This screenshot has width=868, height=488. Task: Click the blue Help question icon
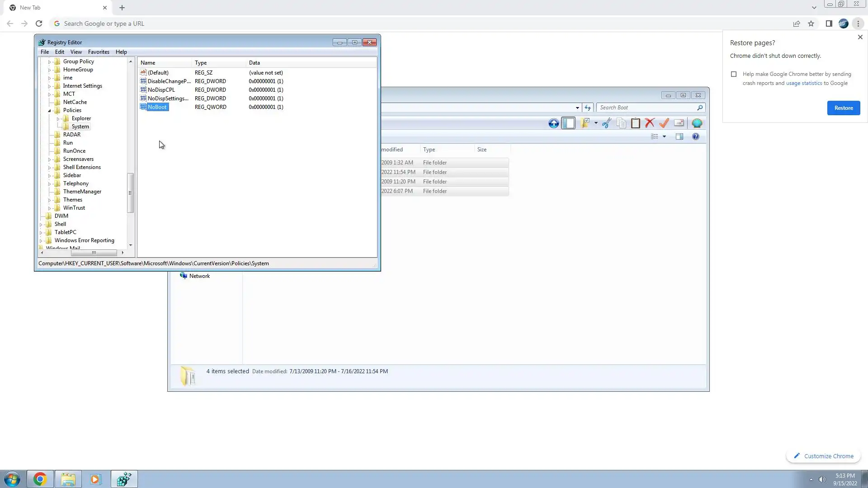tap(696, 136)
